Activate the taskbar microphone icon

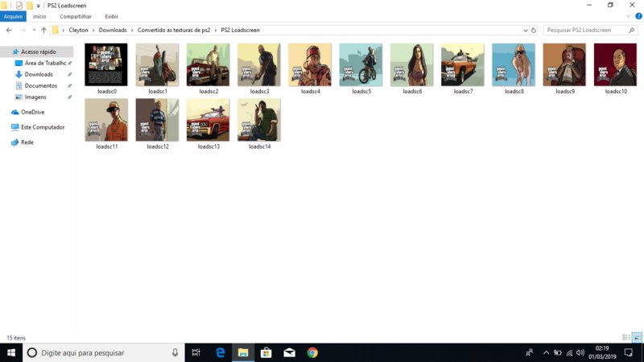(x=175, y=352)
